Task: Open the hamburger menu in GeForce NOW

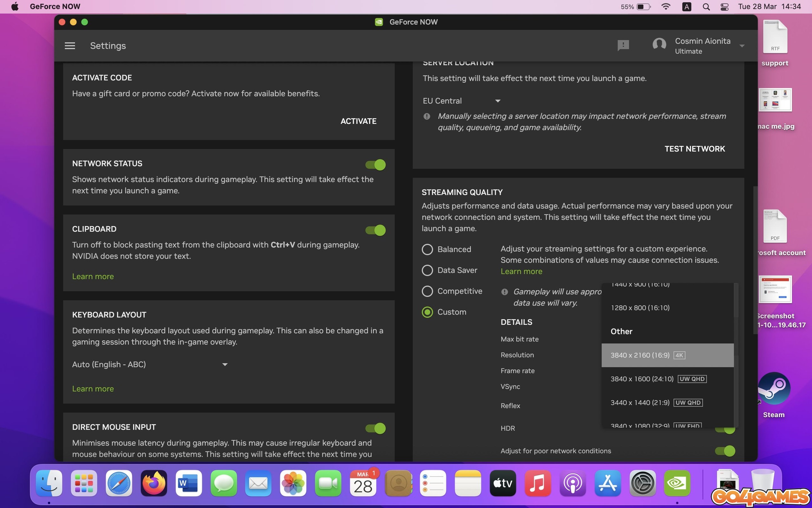Action: (70, 46)
